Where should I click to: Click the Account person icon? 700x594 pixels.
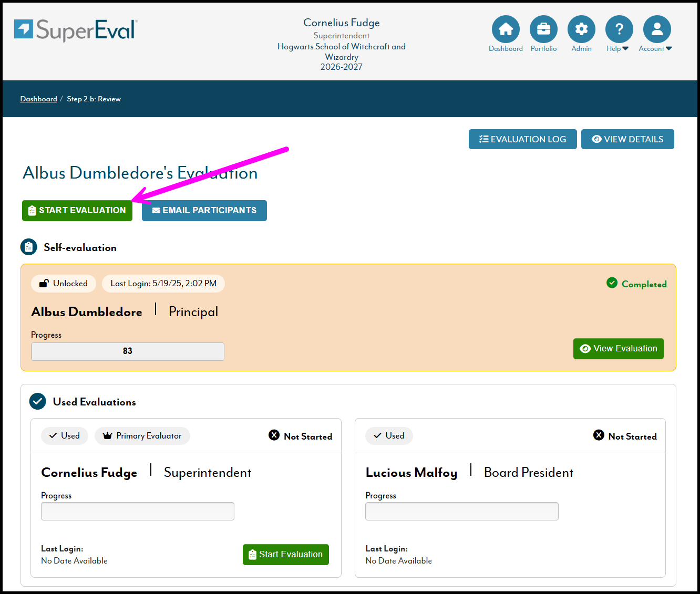(x=657, y=29)
